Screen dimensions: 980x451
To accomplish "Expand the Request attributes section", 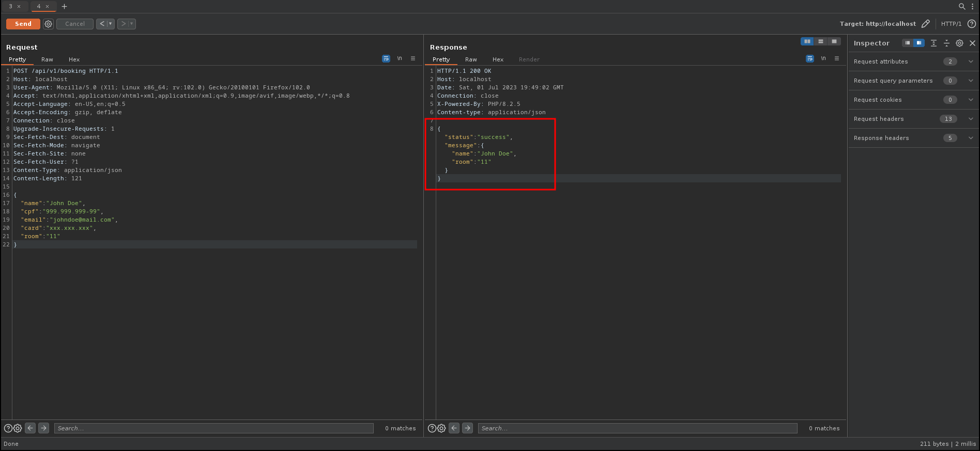I will pyautogui.click(x=970, y=61).
